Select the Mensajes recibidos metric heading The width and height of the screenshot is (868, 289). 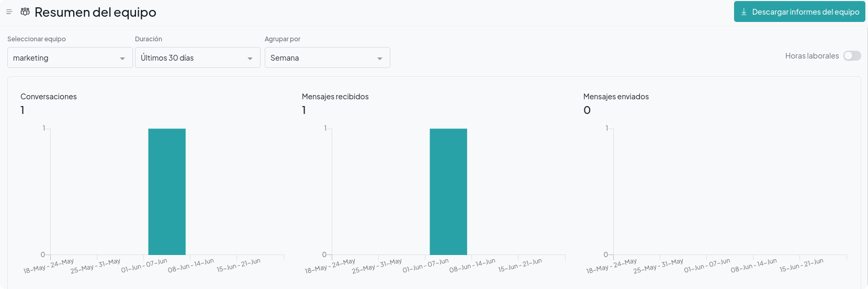[x=335, y=97]
